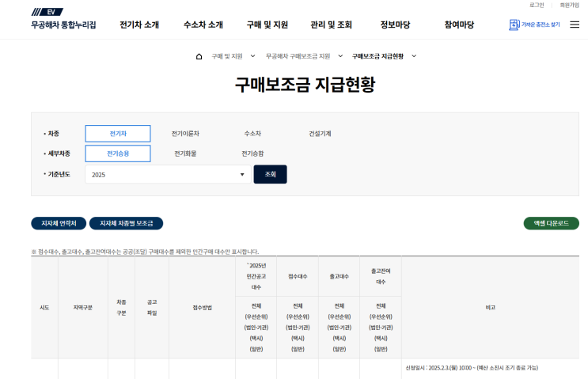The width and height of the screenshot is (588, 379).
Task: Click the 회원가입 link
Action: pyautogui.click(x=569, y=5)
